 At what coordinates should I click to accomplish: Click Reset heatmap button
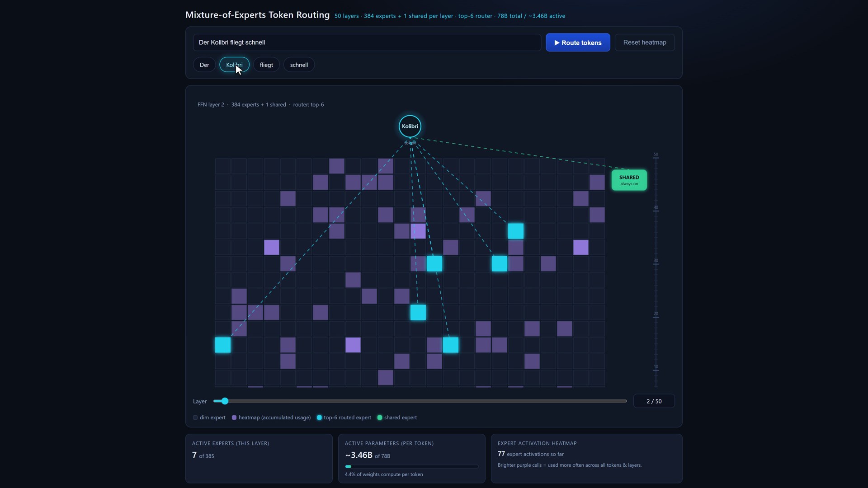[x=645, y=42]
